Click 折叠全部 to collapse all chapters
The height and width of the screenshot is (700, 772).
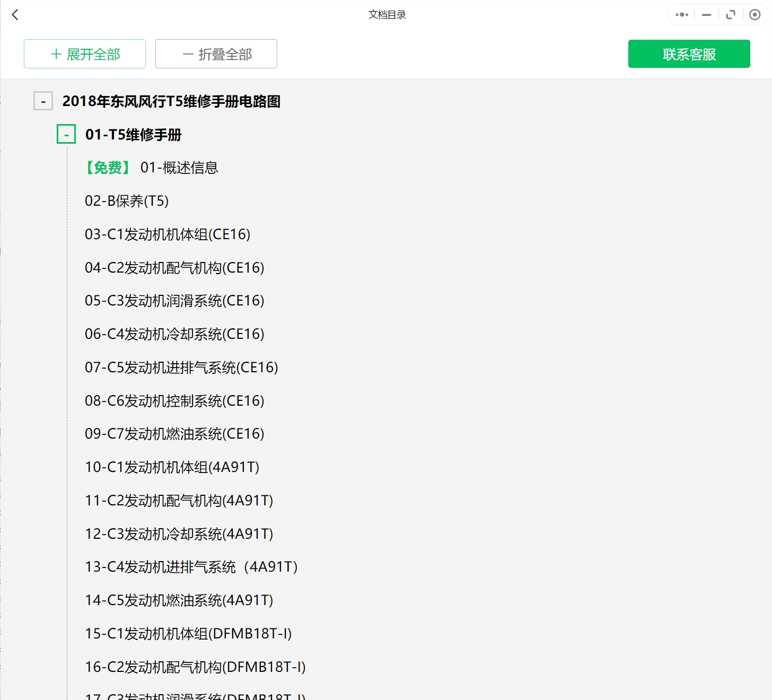(216, 54)
